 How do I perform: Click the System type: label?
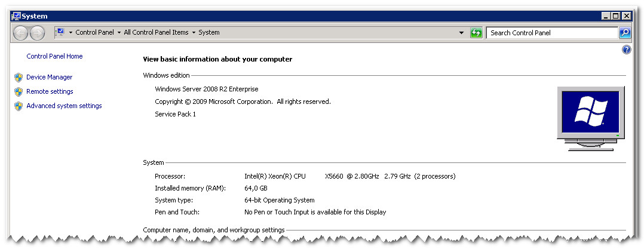[x=174, y=200]
